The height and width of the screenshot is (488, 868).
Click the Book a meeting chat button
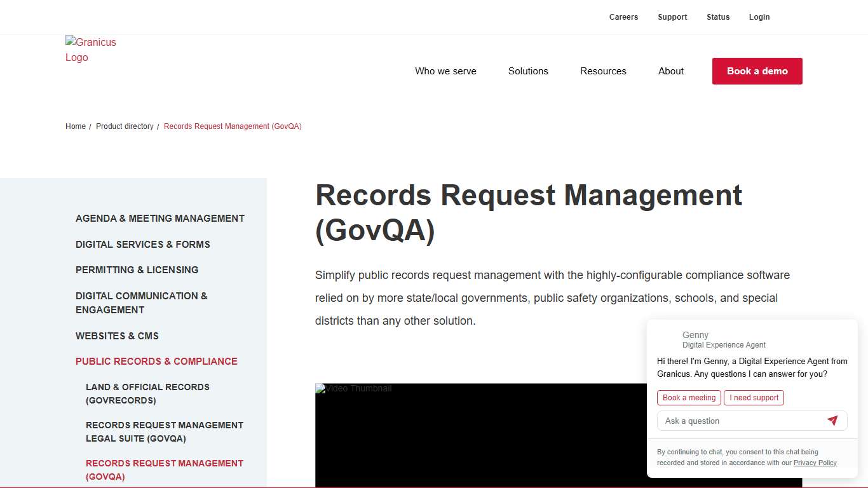click(x=688, y=397)
